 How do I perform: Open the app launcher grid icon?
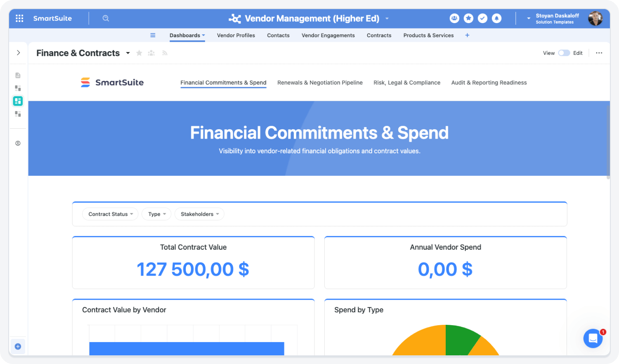(x=19, y=18)
